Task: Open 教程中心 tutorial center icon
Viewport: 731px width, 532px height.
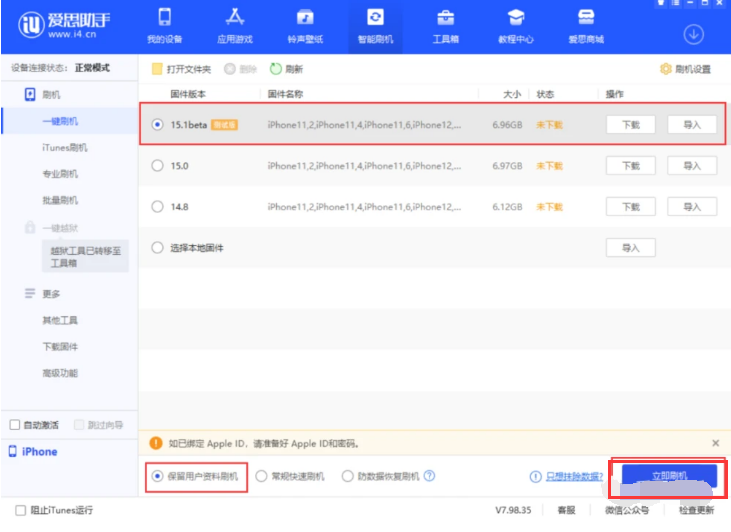Action: pos(515,18)
